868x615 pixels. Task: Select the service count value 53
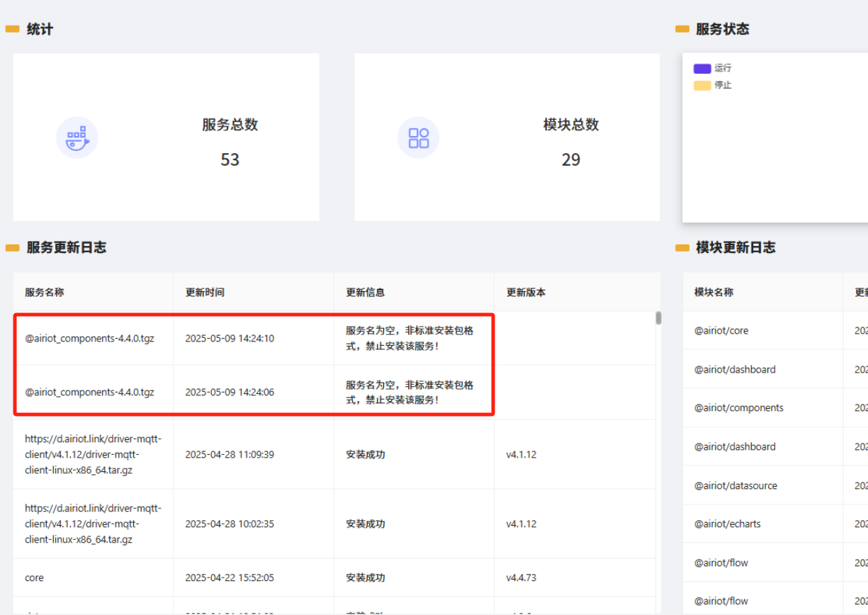pos(230,159)
